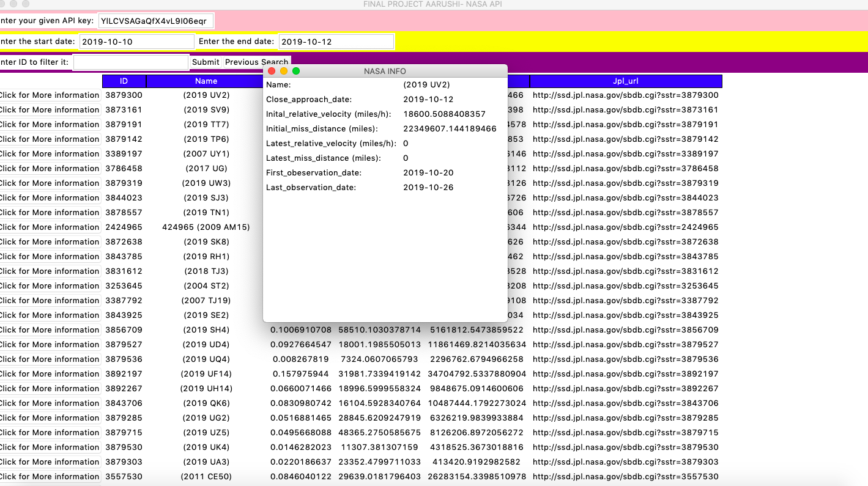View more information for 3557530

pyautogui.click(x=49, y=477)
